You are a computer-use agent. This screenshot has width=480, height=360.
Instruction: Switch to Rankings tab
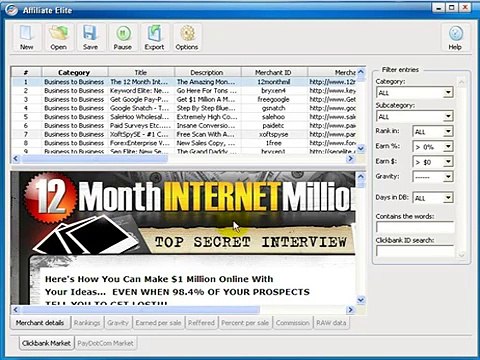pos(87,323)
